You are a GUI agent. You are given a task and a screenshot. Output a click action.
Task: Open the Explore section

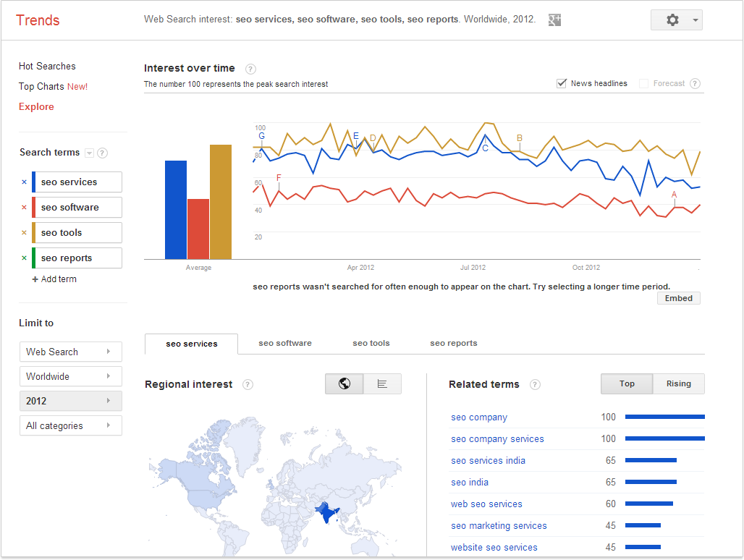pyautogui.click(x=36, y=106)
